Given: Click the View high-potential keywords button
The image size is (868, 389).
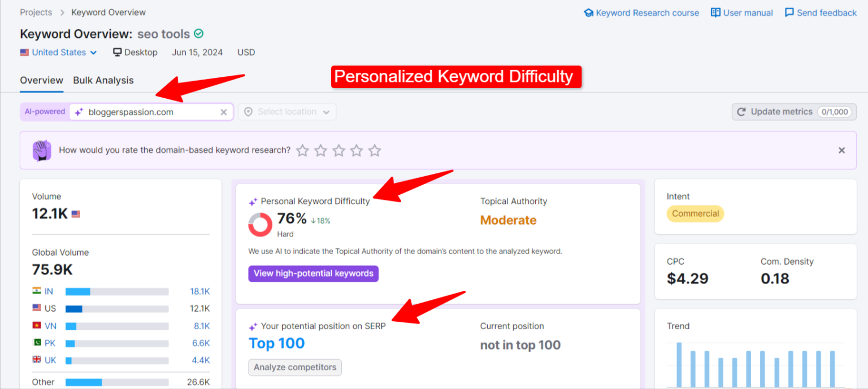Looking at the screenshot, I should point(313,273).
